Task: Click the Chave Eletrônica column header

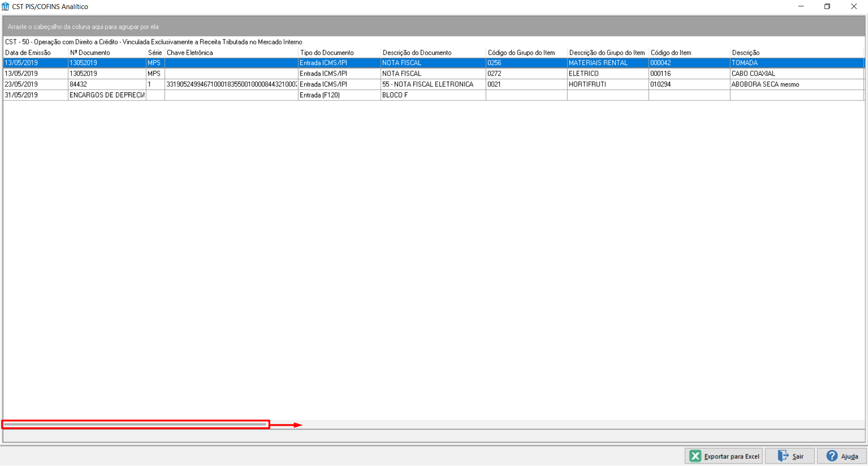Action: (x=231, y=52)
